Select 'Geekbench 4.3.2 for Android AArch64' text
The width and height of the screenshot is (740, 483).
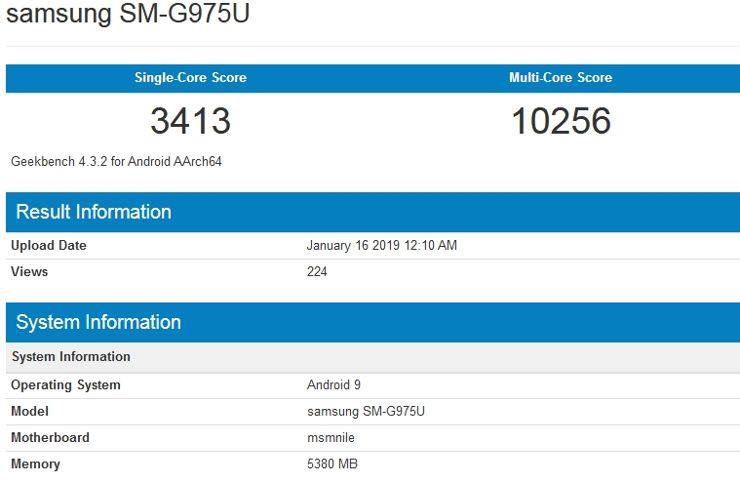(116, 161)
